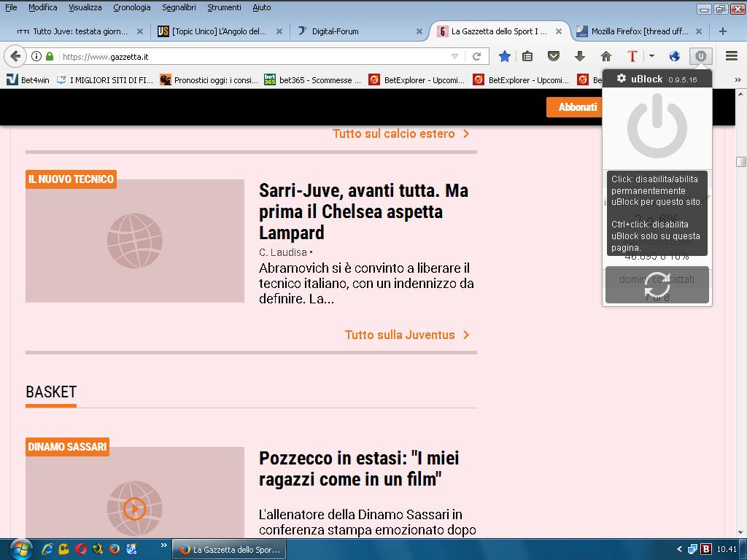
Task: Open Windows Start orb
Action: coord(20,549)
